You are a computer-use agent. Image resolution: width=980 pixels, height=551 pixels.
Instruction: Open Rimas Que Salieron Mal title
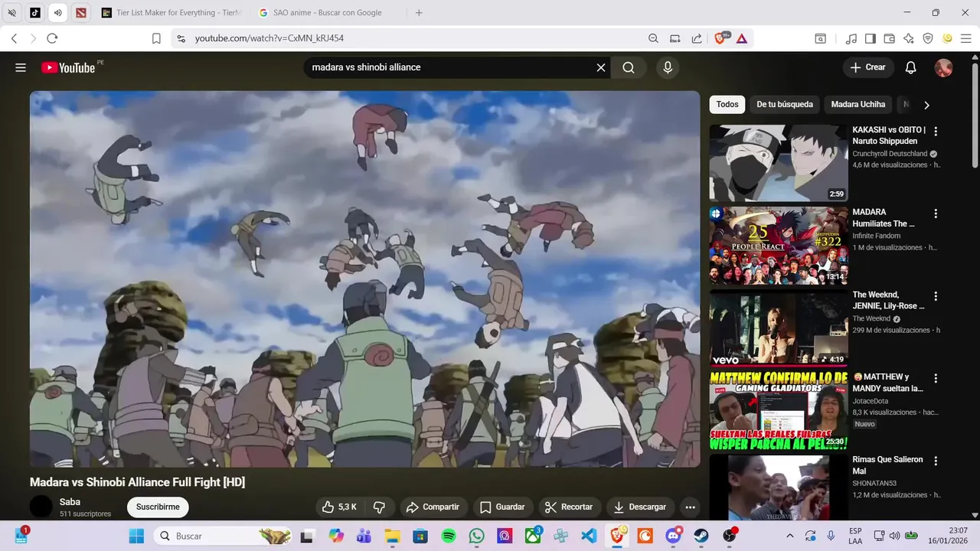coord(887,465)
